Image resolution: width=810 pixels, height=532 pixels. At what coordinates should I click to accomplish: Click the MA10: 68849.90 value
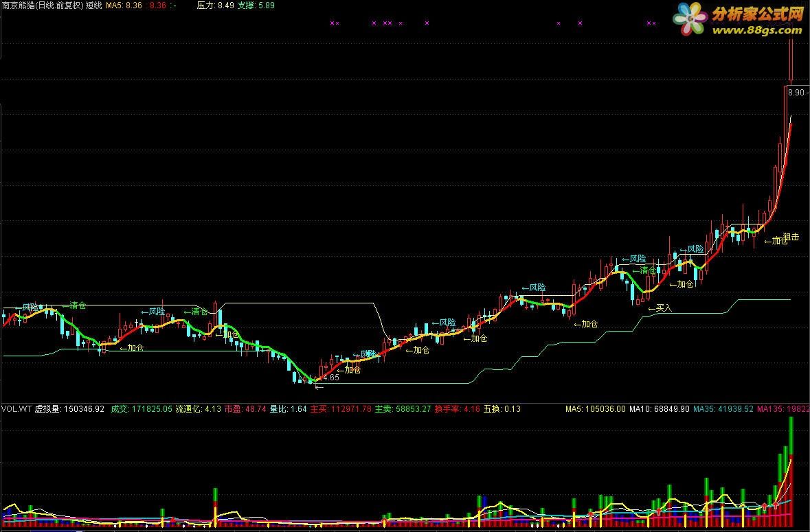coord(659,408)
